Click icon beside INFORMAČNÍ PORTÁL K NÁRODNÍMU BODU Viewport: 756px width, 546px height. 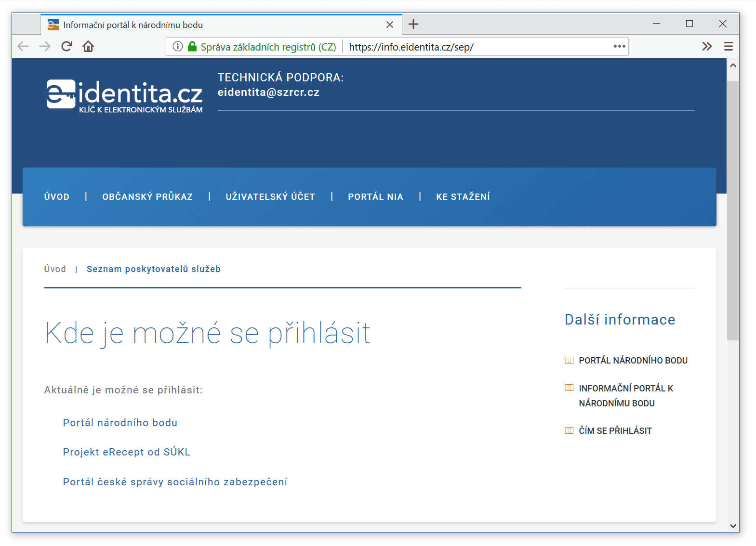click(x=569, y=388)
